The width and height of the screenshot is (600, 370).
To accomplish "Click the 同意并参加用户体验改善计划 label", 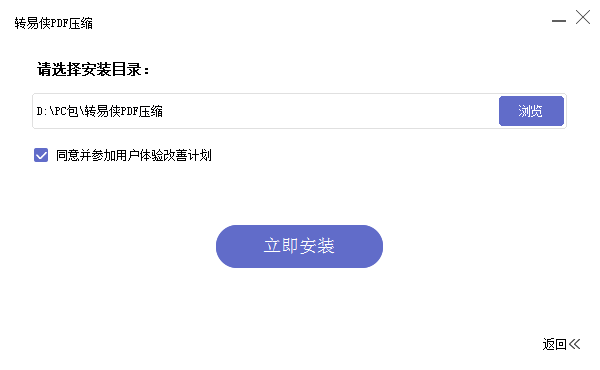I will click(134, 155).
